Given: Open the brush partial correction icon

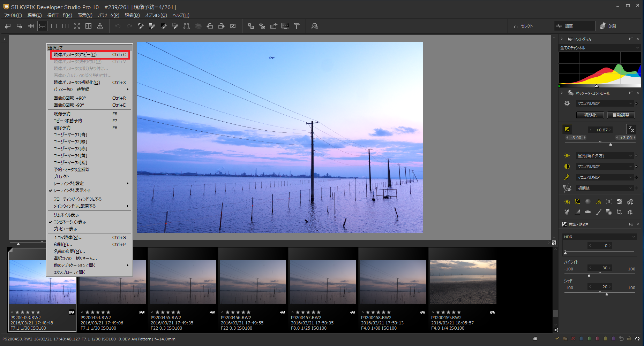Looking at the screenshot, I should 598,212.
